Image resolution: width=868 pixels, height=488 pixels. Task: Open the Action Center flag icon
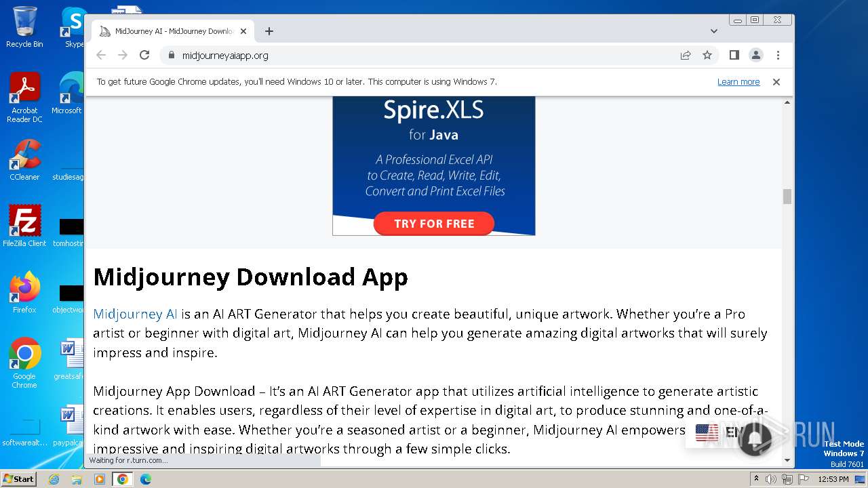pos(802,479)
